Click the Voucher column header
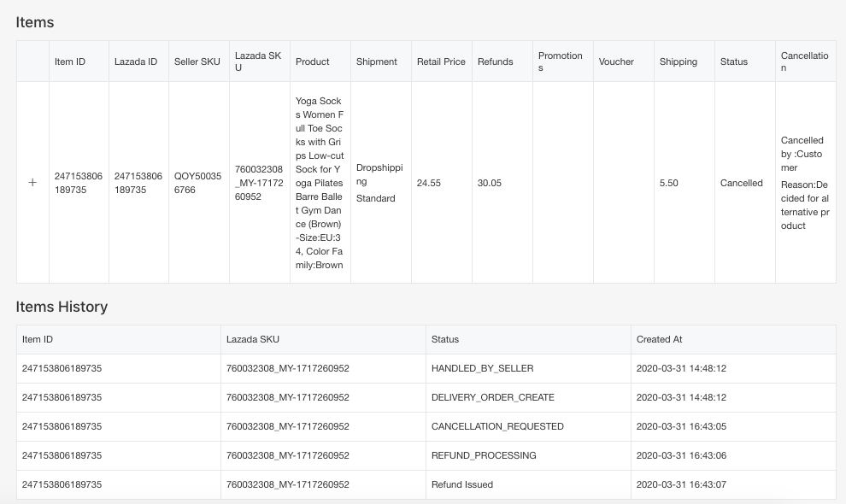 tap(616, 62)
